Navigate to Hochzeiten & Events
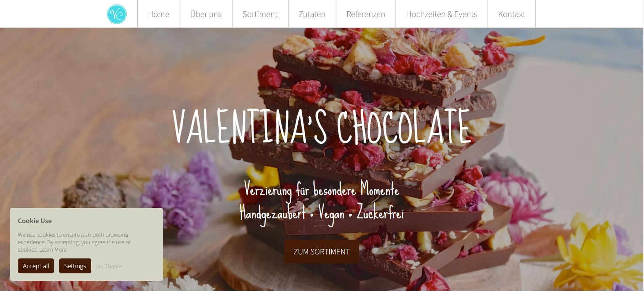 pyautogui.click(x=442, y=14)
